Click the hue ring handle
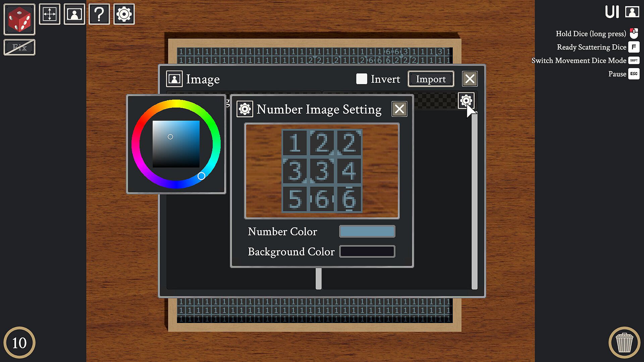The height and width of the screenshot is (362, 644). pos(201,176)
